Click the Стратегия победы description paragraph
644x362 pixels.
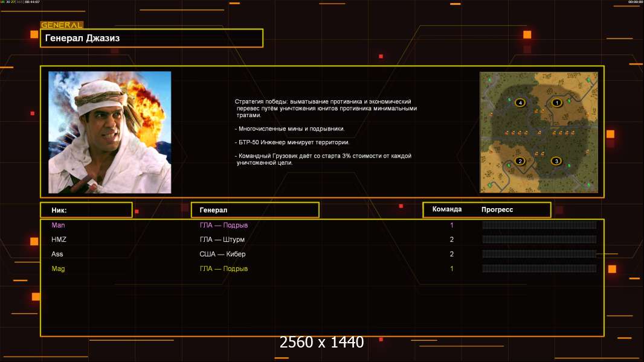(x=326, y=108)
